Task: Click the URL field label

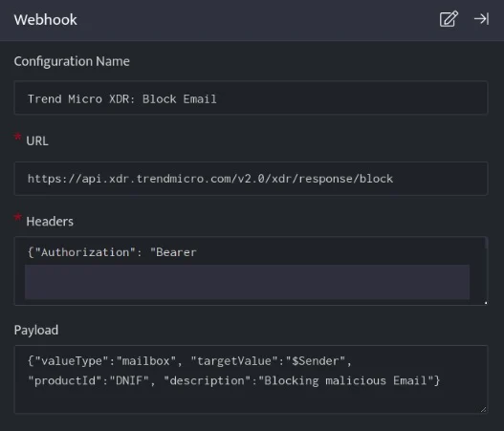Action: coord(37,141)
